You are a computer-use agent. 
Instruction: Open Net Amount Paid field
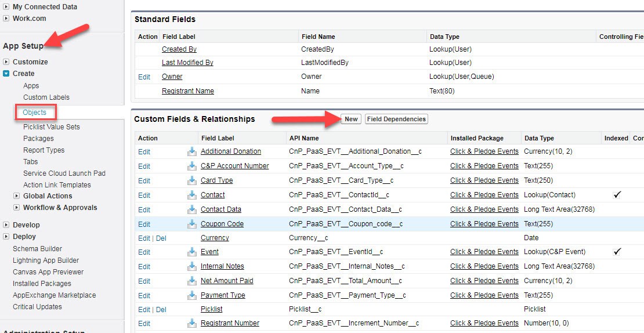pyautogui.click(x=227, y=281)
